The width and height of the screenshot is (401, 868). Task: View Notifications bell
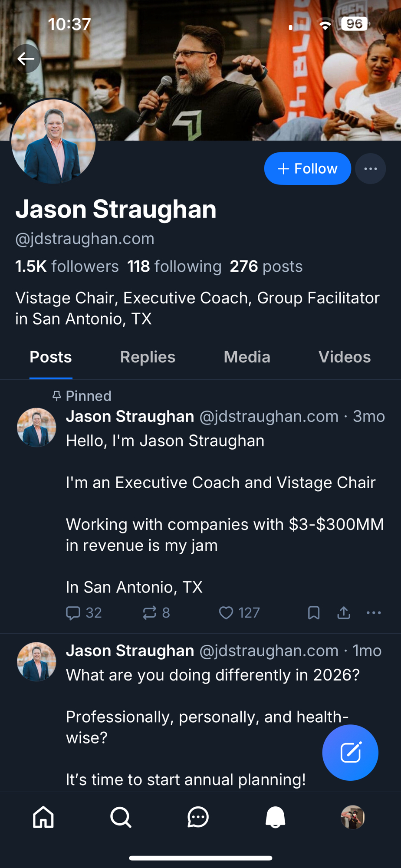click(275, 817)
